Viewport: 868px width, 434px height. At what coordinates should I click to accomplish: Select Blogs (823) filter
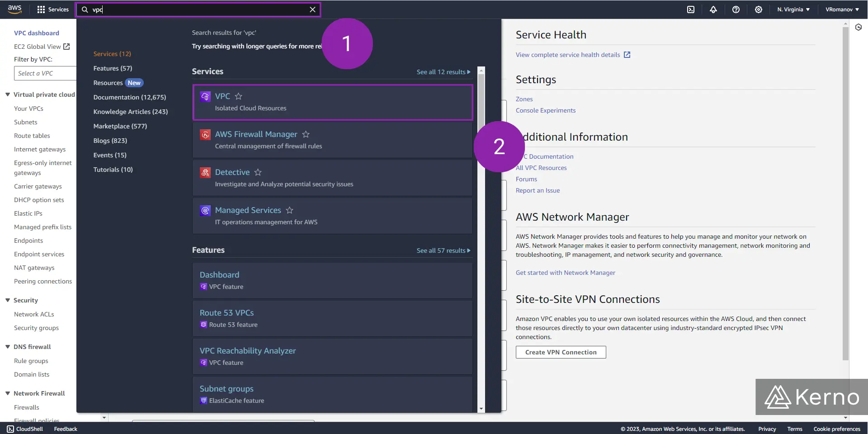110,141
